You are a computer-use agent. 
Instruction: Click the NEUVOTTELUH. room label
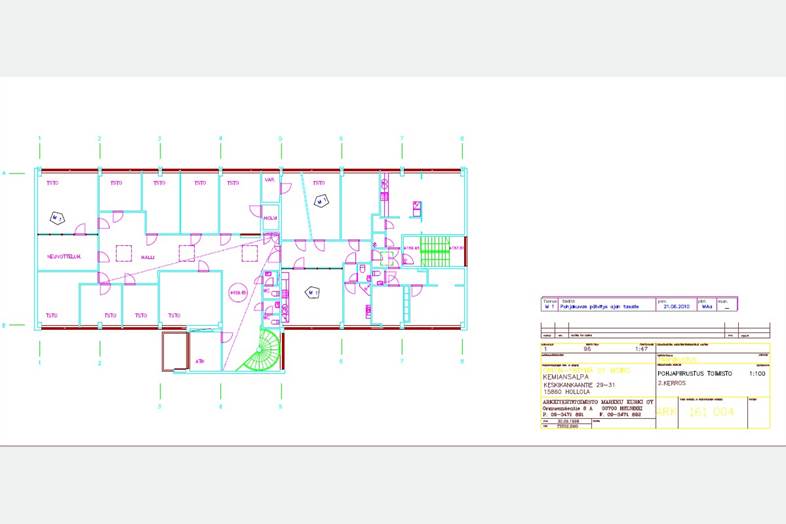pos(63,256)
